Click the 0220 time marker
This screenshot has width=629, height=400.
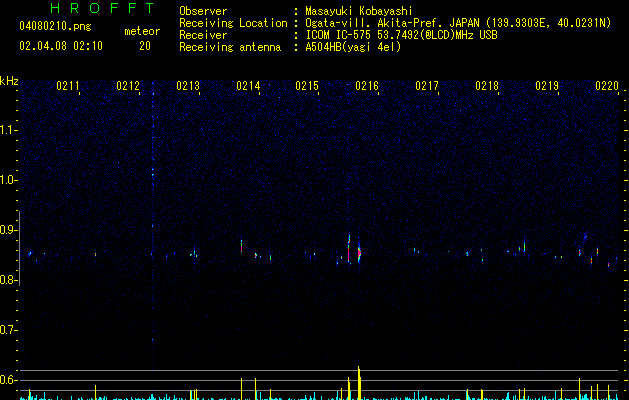[x=607, y=86]
